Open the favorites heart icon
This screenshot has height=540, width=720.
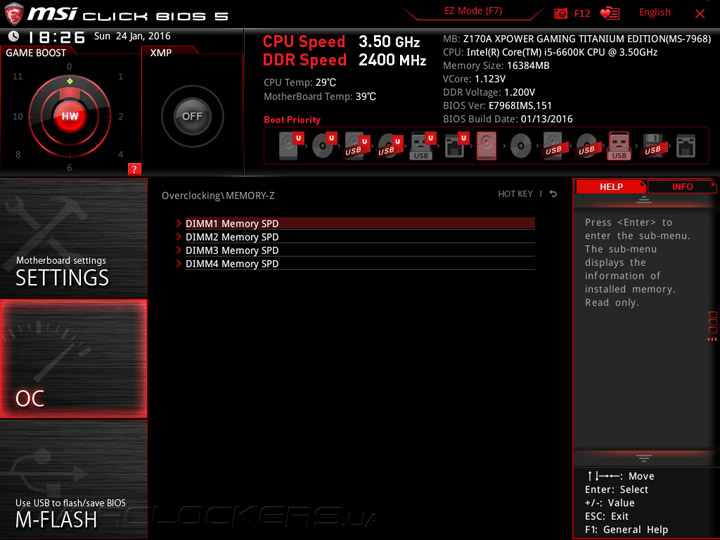610,13
